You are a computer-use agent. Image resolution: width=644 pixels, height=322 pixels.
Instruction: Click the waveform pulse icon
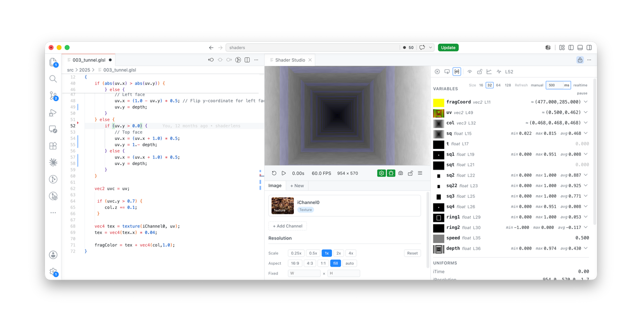(499, 72)
